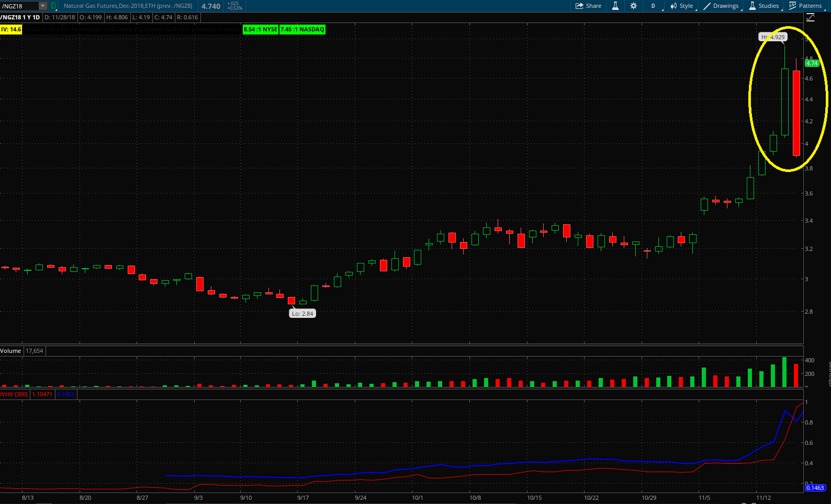Click the candlestick Style icon
This screenshot has width=831, height=504.
pos(673,6)
